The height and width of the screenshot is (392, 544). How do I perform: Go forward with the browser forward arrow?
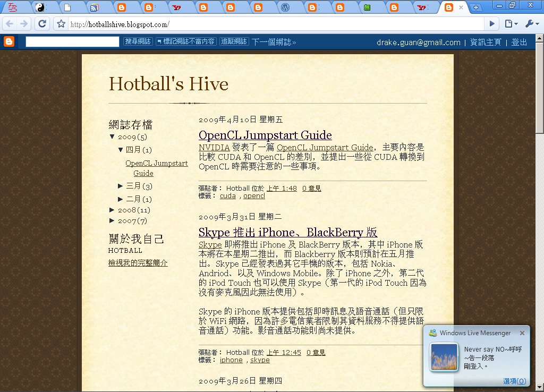pos(23,24)
